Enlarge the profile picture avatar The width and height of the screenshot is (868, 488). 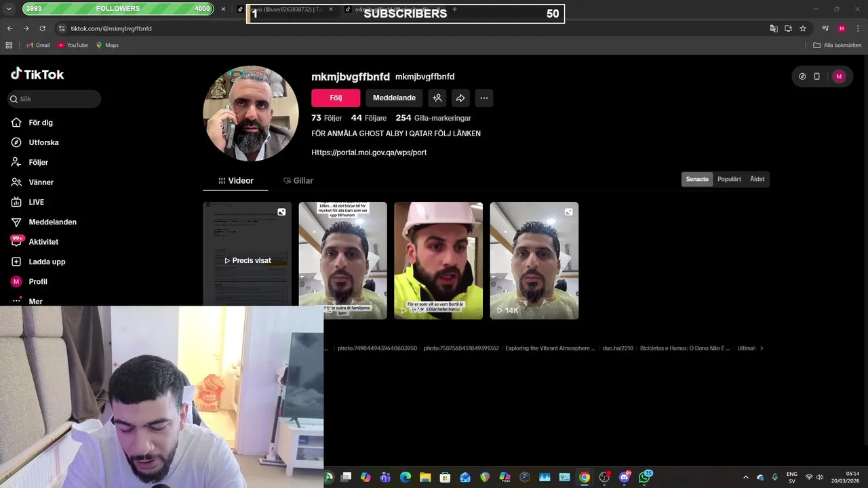coord(251,113)
